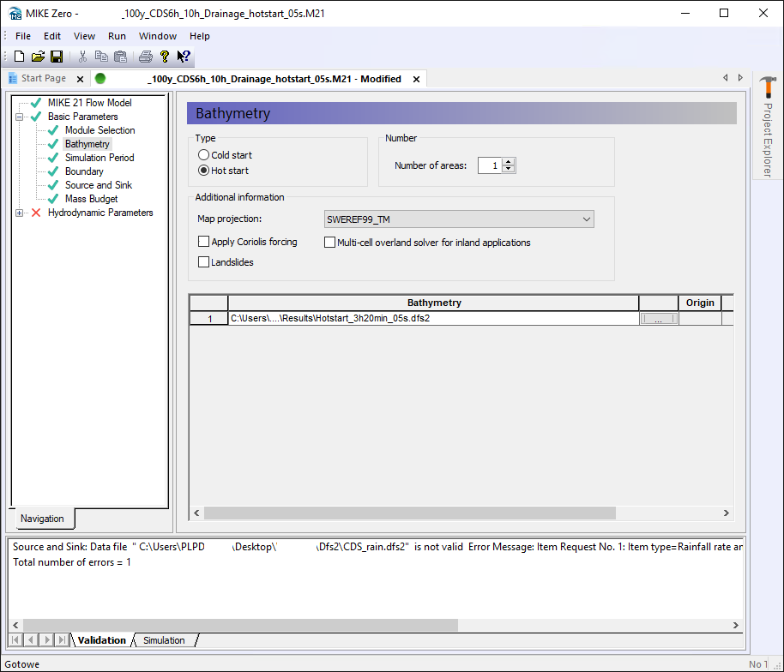Click the yellow Help question mark icon
Viewport: 784px width, 672px height.
coord(165,57)
